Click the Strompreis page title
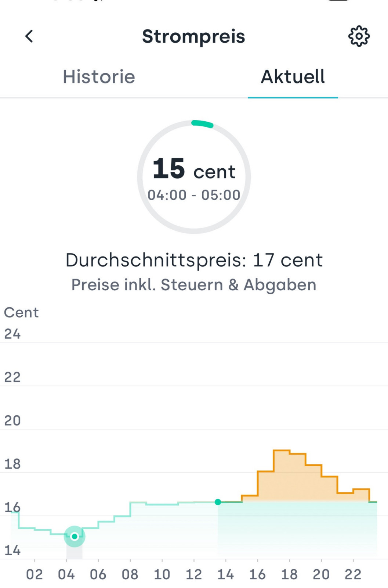This screenshot has width=388, height=588. tap(193, 36)
